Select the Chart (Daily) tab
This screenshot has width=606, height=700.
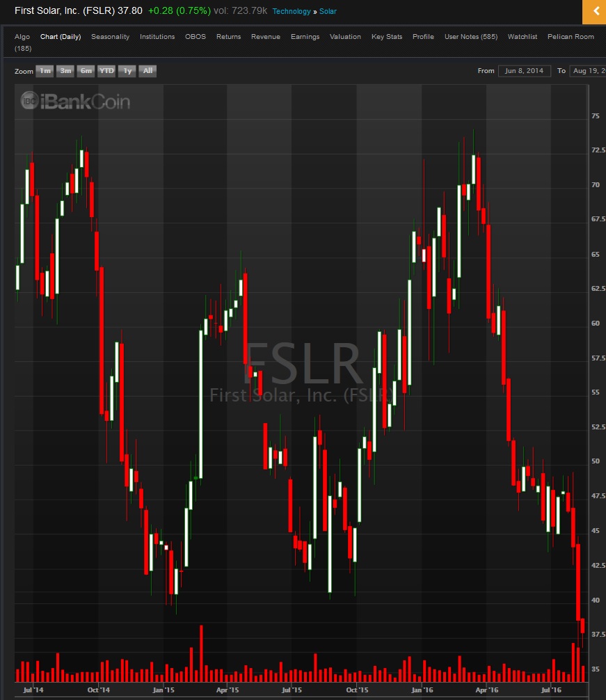(x=61, y=37)
